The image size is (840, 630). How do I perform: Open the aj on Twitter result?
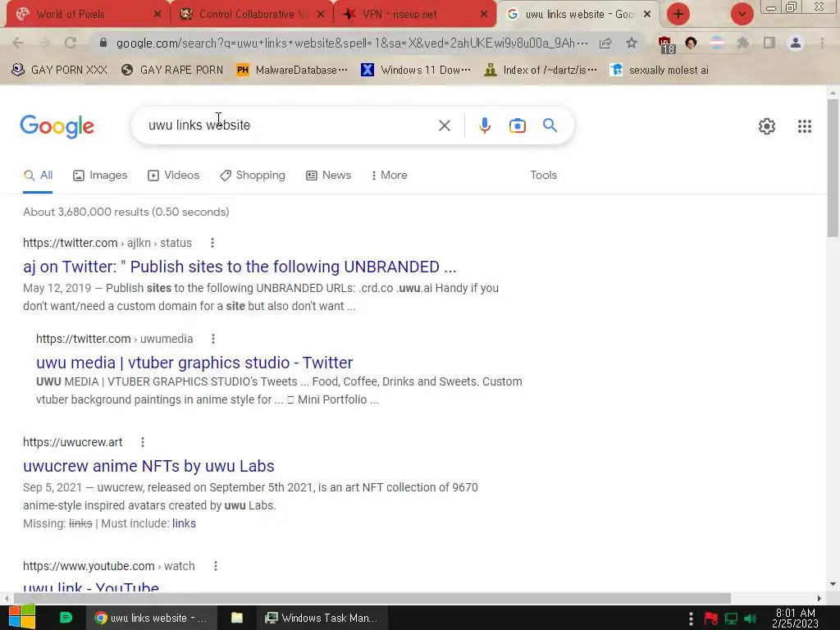[x=240, y=267]
